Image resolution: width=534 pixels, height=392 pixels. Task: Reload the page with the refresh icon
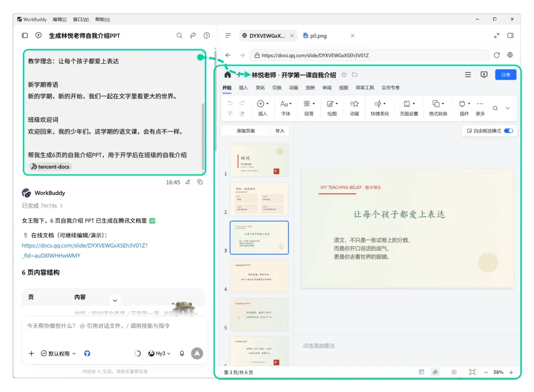496,55
